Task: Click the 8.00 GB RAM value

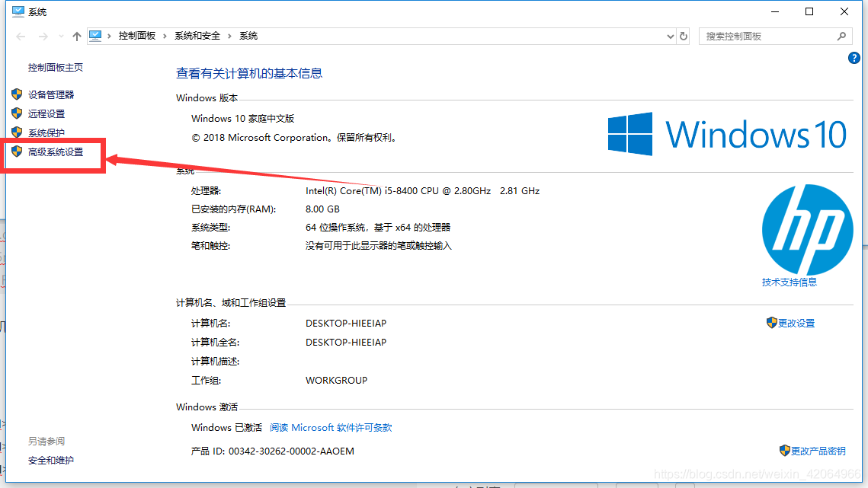Action: pos(322,209)
